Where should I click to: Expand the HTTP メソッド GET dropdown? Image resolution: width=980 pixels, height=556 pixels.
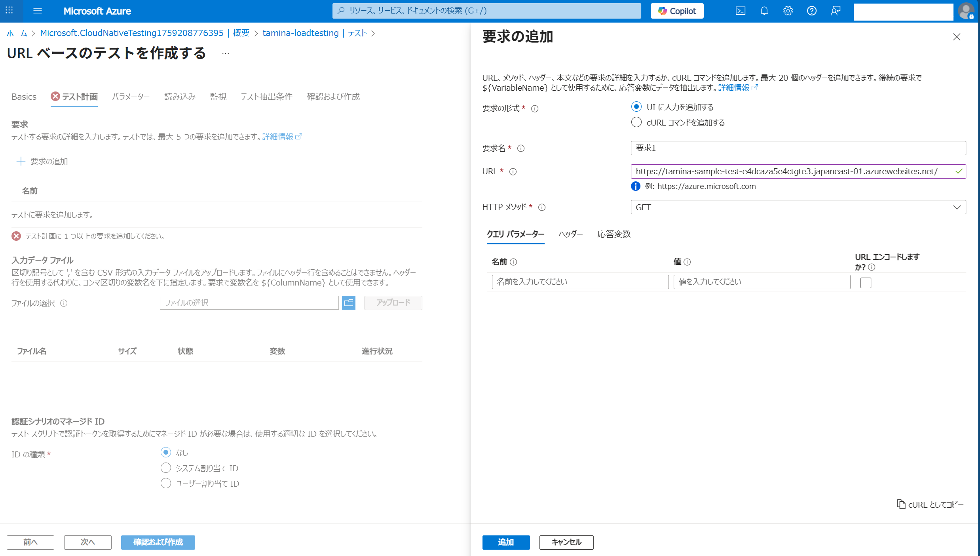[798, 208]
